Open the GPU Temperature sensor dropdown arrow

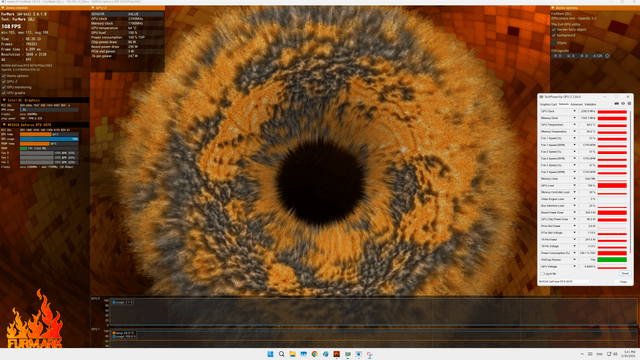pos(574,124)
